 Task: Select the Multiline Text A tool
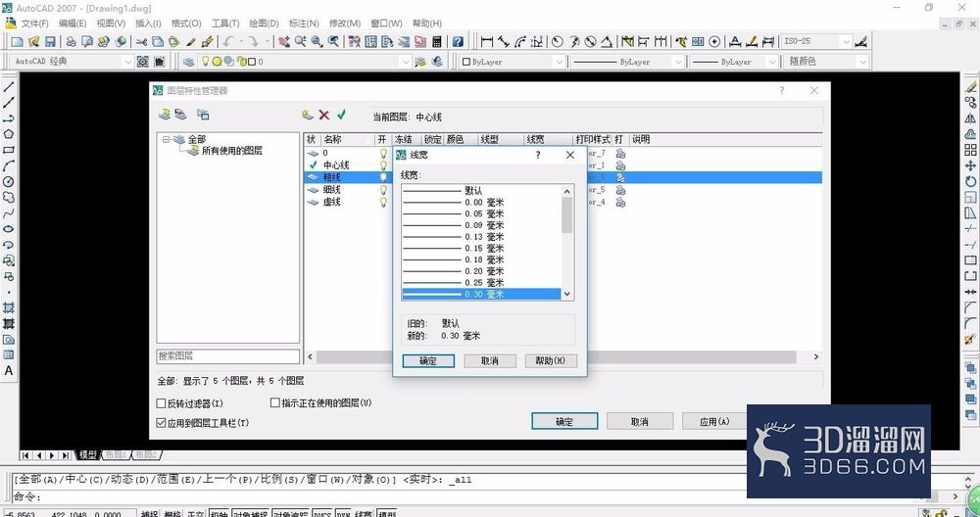click(x=9, y=370)
